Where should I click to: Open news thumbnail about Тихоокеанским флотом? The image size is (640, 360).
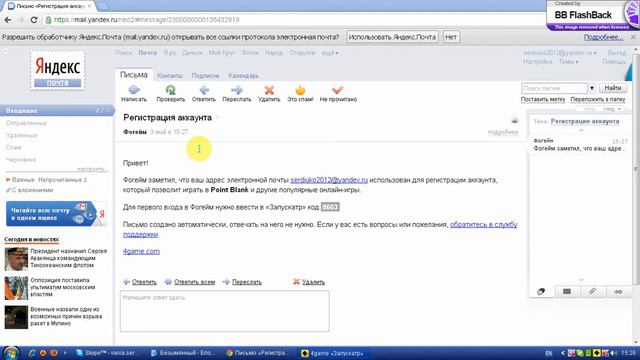[x=16, y=259]
